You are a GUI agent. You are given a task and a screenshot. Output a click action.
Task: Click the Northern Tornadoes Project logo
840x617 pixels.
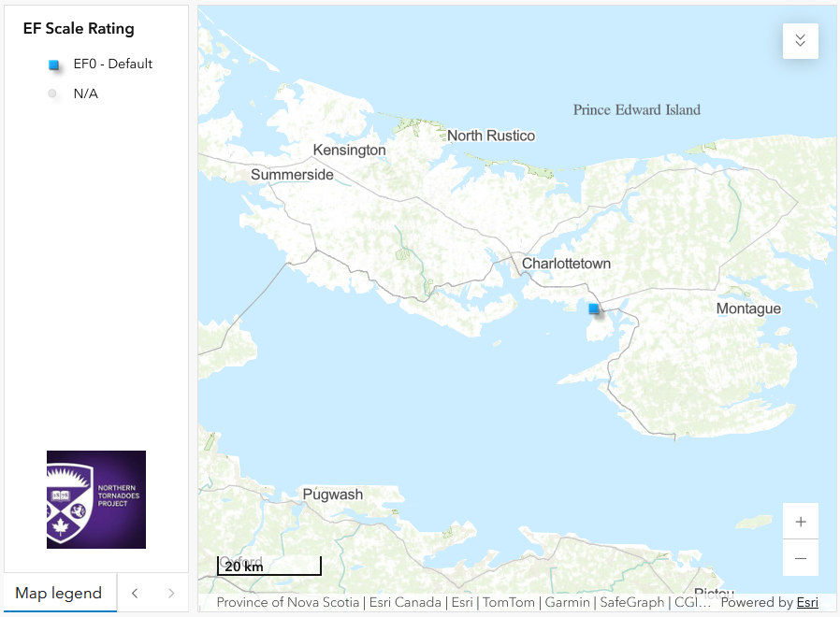coord(96,499)
